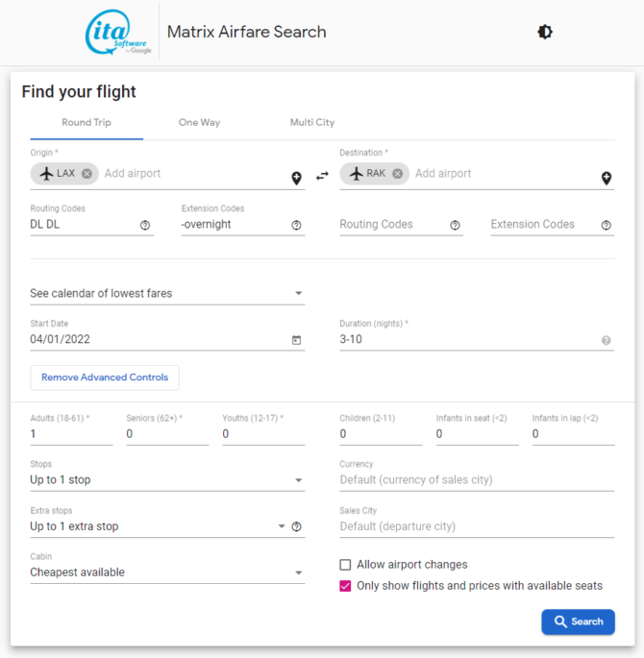Open the Cabin dropdown
This screenshot has width=644, height=658.
click(167, 573)
